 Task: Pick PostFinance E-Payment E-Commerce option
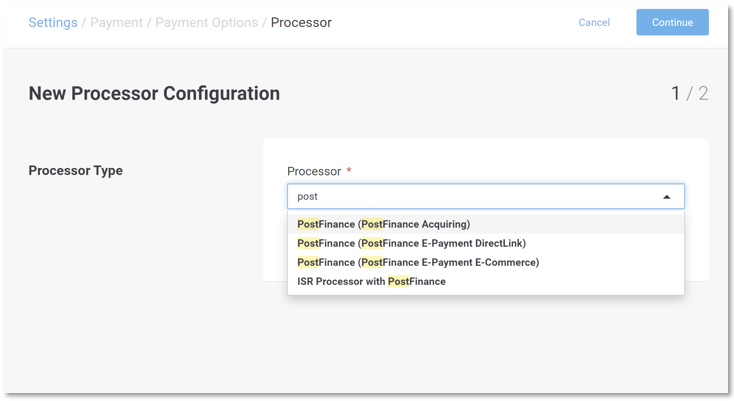pos(418,262)
